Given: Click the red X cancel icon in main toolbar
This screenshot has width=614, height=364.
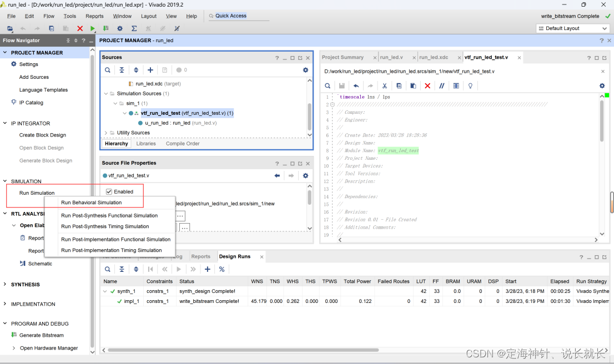Looking at the screenshot, I should click(80, 28).
